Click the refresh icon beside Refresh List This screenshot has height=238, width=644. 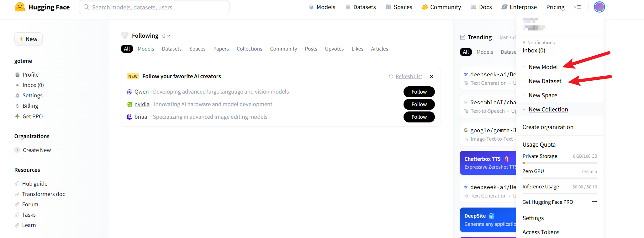point(391,77)
